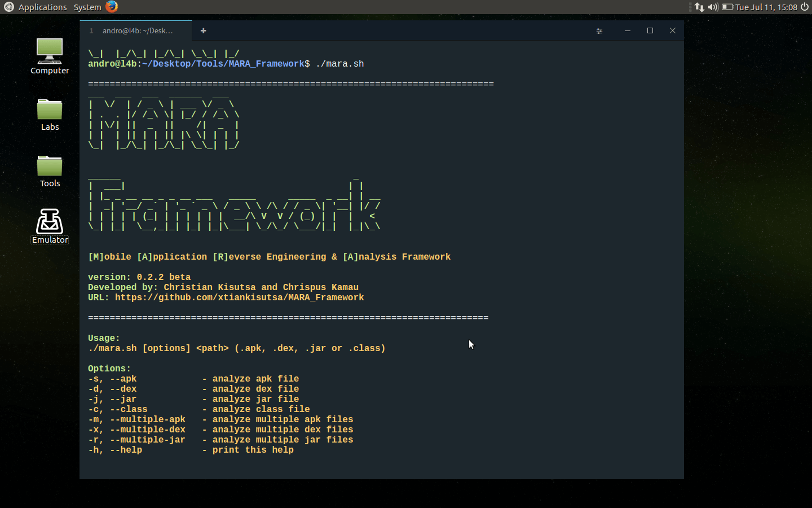Check the battery status indicator
The width and height of the screenshot is (812, 508).
click(x=727, y=7)
